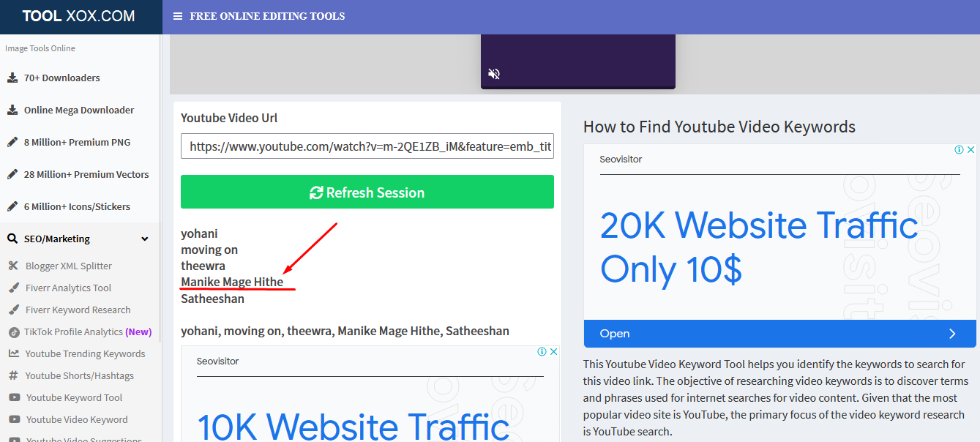The width and height of the screenshot is (980, 442).
Task: Click the pencil icon beside 6 Million+ Icons/Stickers
Action: tap(12, 206)
